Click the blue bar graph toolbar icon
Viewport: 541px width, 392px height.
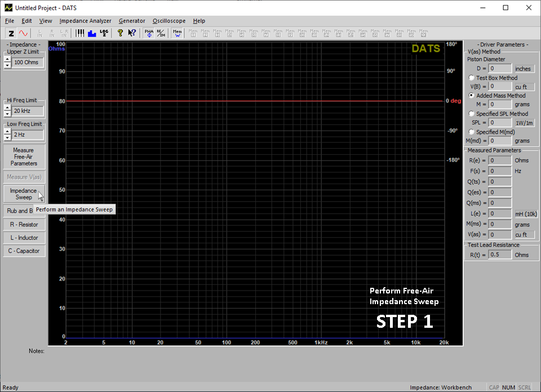click(x=92, y=33)
